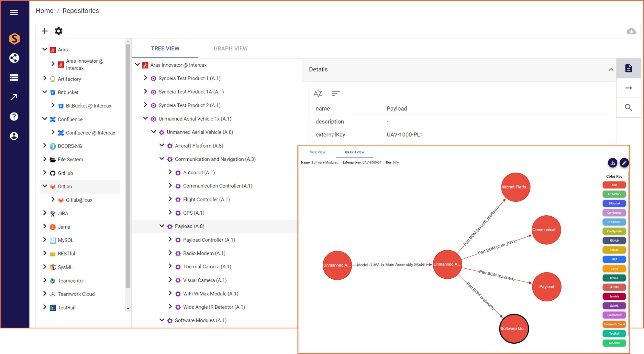Select the Aircraft Platform graph node
The image size is (644, 354).
coord(516,187)
